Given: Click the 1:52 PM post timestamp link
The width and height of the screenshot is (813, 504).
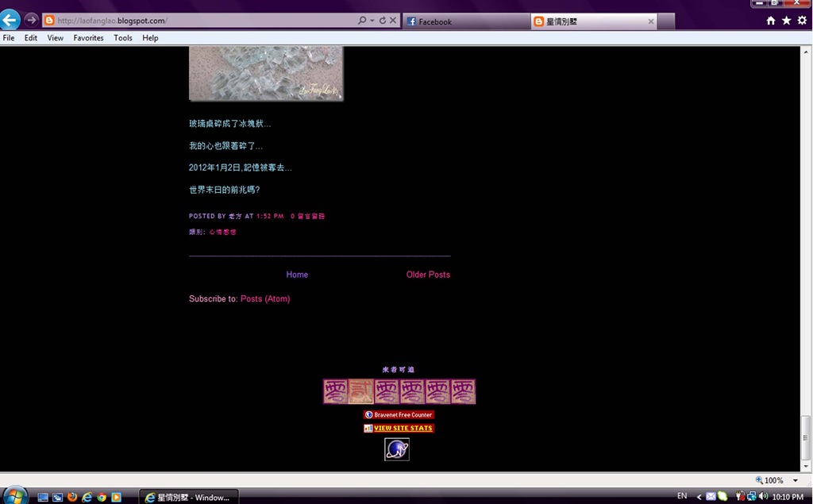Looking at the screenshot, I should pyautogui.click(x=270, y=216).
